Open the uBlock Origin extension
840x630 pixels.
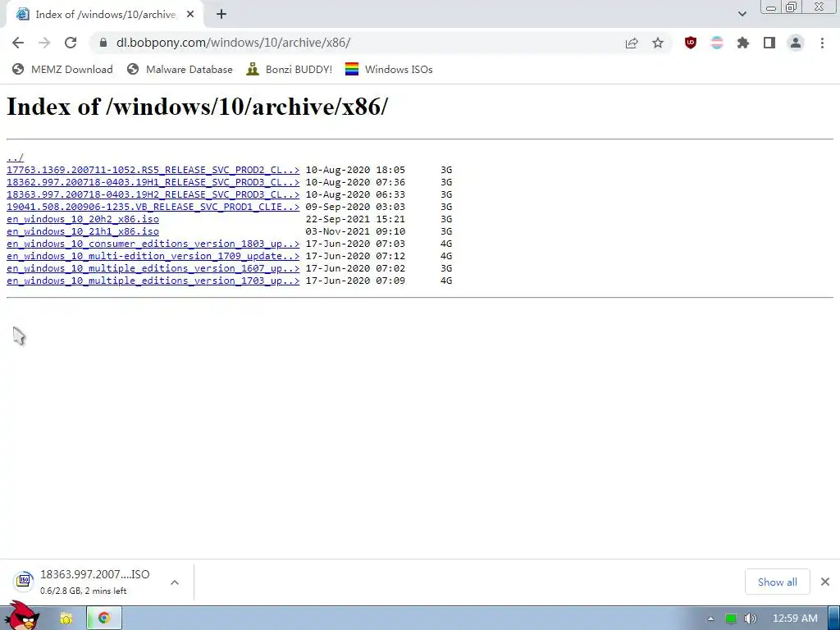click(x=691, y=43)
